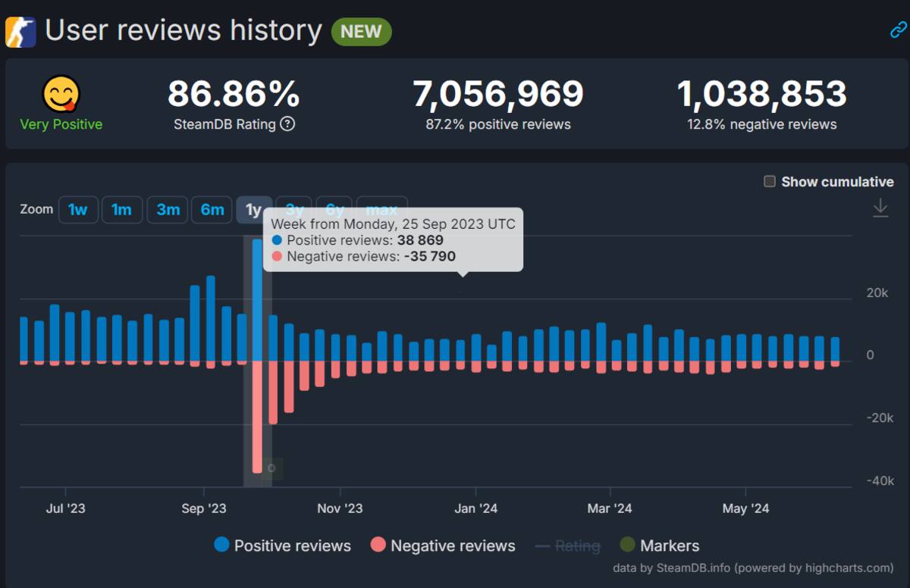This screenshot has width=910, height=588.
Task: Select the 3m zoom range
Action: [x=168, y=210]
